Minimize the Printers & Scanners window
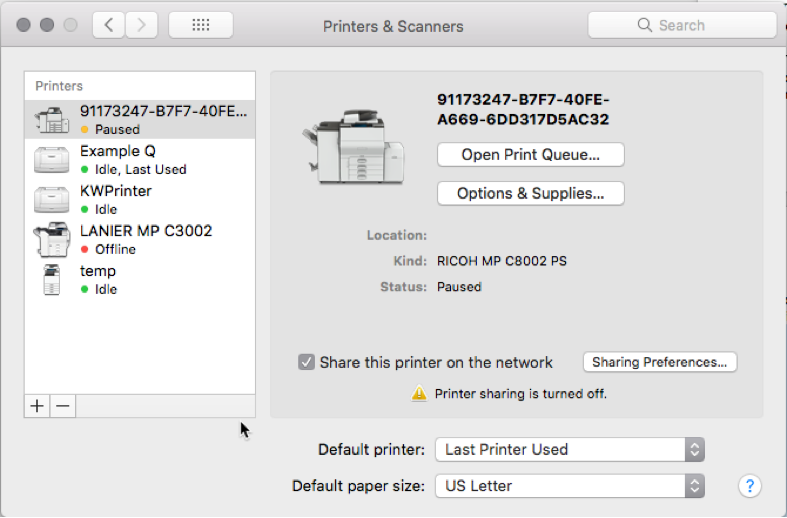The image size is (787, 518). pos(47,25)
